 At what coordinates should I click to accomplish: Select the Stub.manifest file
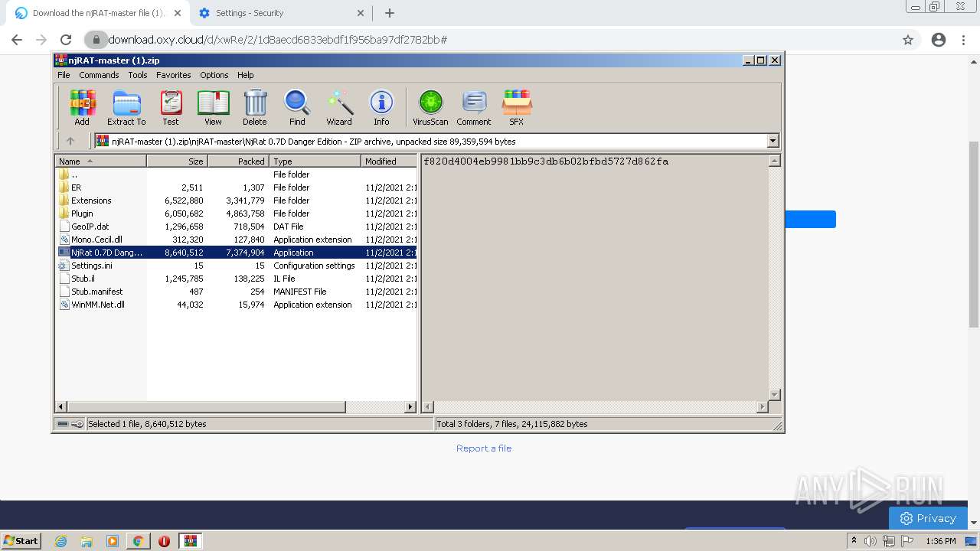[237, 292]
